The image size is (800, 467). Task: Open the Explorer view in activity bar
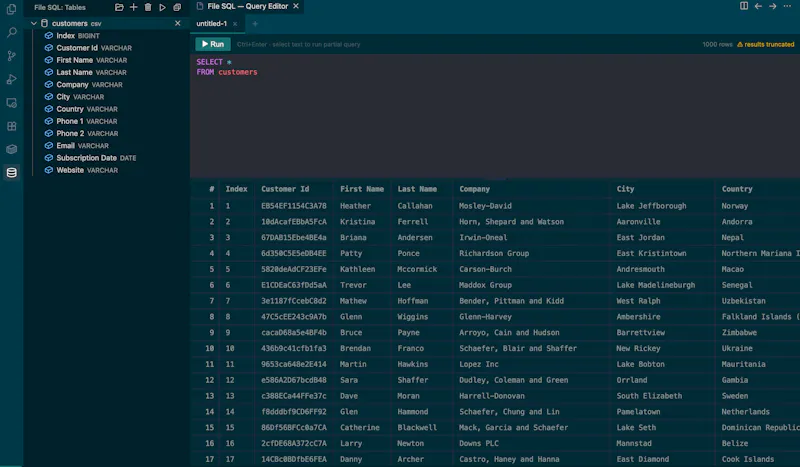click(11, 9)
